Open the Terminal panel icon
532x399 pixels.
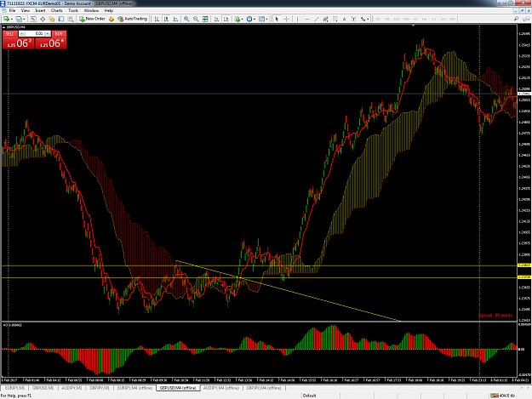point(61,19)
